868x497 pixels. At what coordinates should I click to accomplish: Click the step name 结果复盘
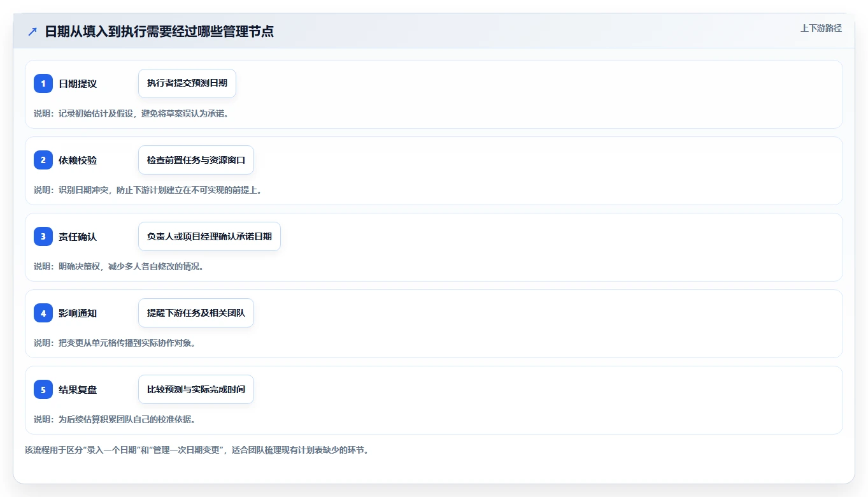pyautogui.click(x=78, y=389)
